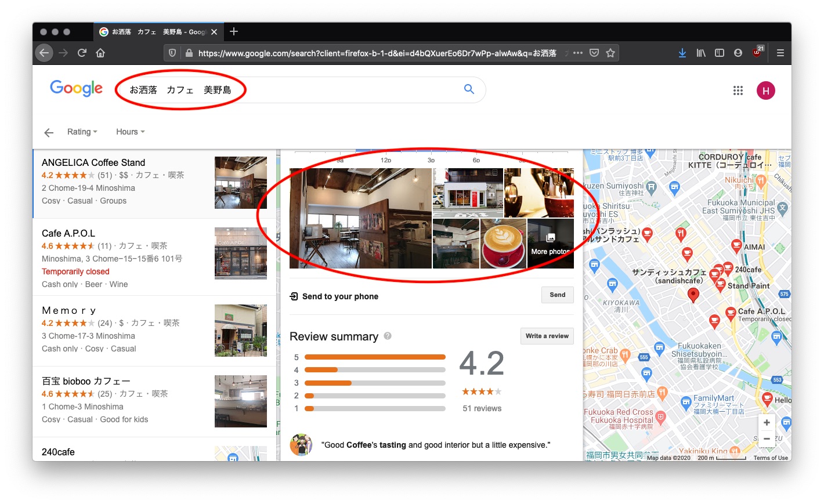Bookmark this page with star icon
Screen dimensions: 824x504
click(x=610, y=53)
